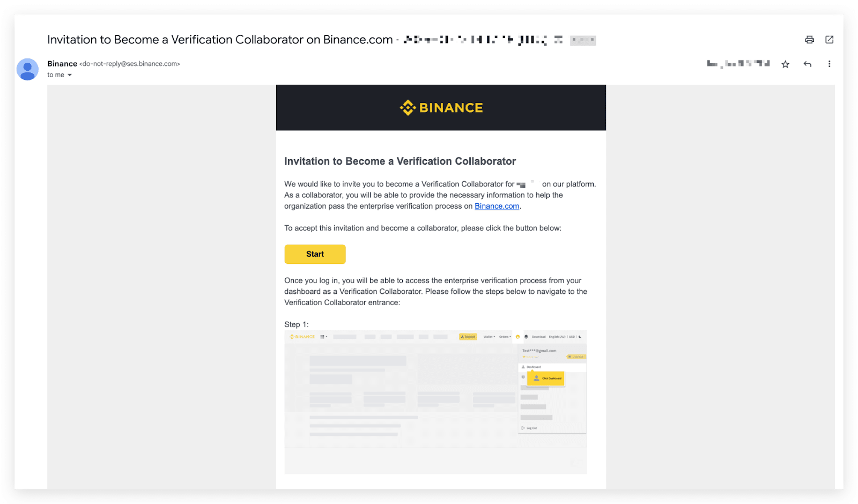The image size is (858, 504).
Task: Open the three-dot more options menu
Action: tap(829, 64)
